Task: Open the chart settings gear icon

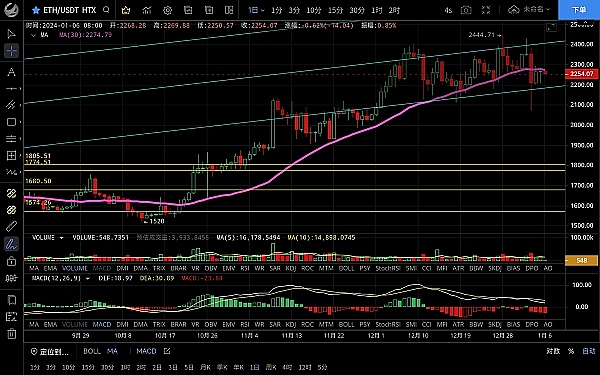Action: 167,10
